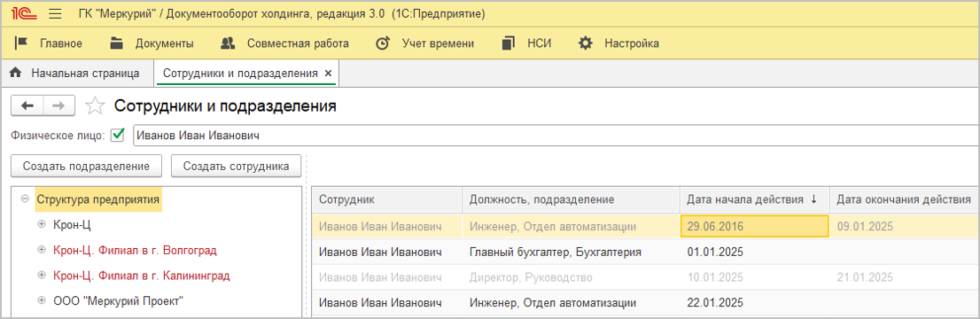Go back with the left arrow button
The image size is (980, 319).
coord(27,105)
